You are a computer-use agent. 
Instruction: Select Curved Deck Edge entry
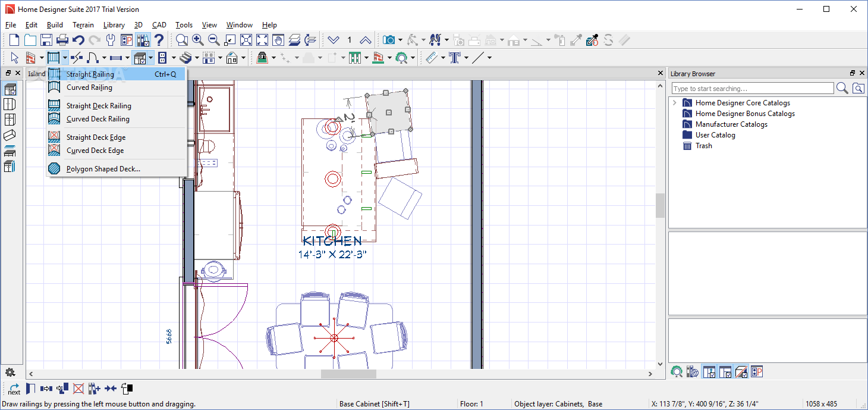(117, 151)
